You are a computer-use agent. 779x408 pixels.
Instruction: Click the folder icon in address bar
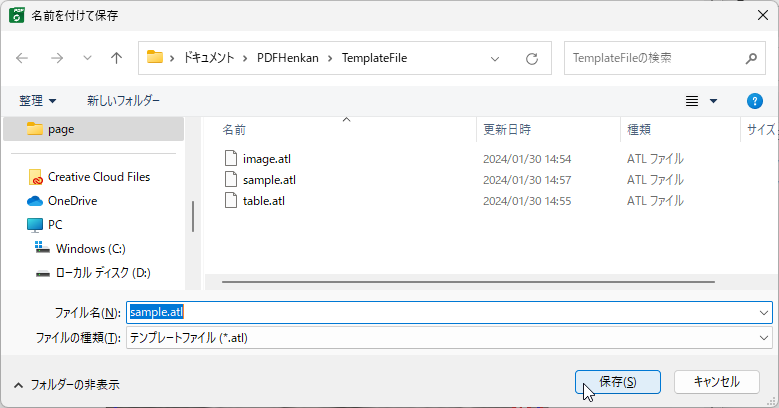tap(155, 57)
